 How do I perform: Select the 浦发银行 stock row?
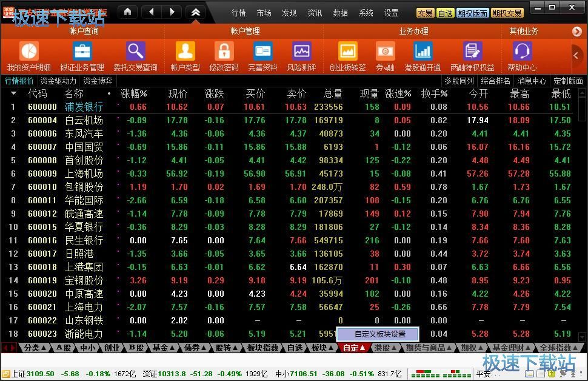tap(84, 107)
